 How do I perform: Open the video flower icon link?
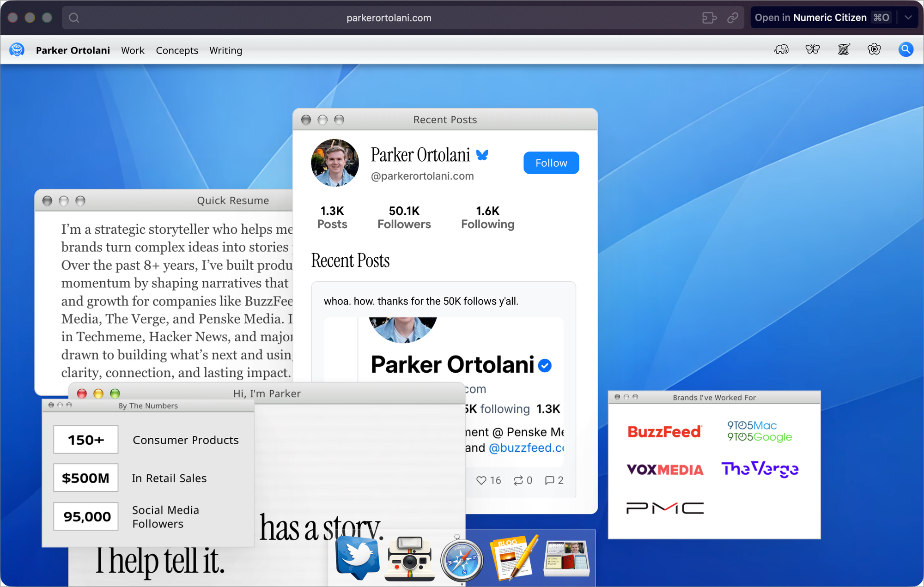tap(874, 49)
